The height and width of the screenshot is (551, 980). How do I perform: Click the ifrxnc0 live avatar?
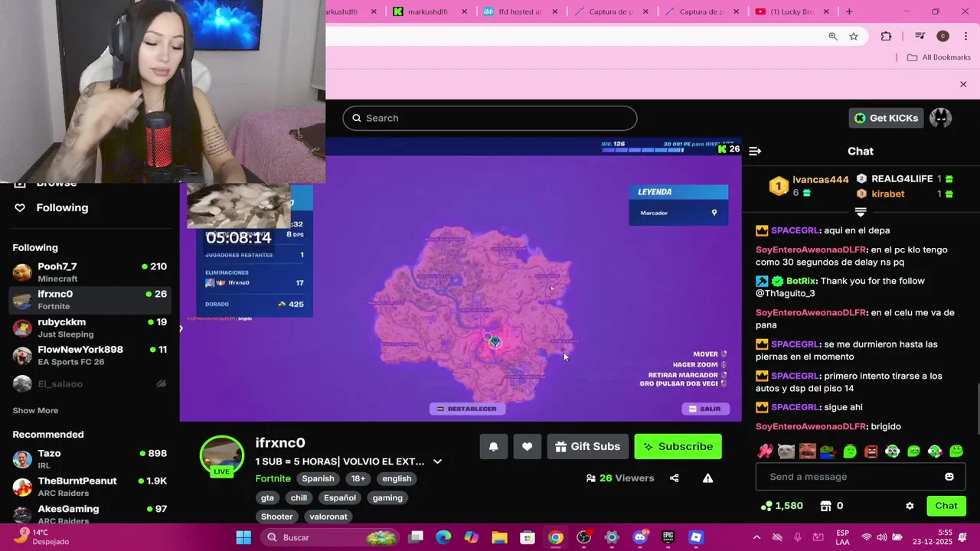coord(222,457)
